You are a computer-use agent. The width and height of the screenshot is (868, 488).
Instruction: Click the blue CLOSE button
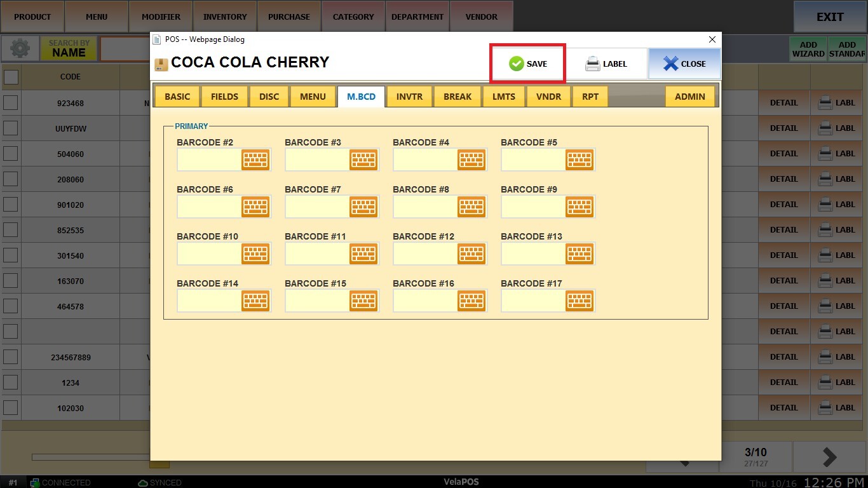684,64
